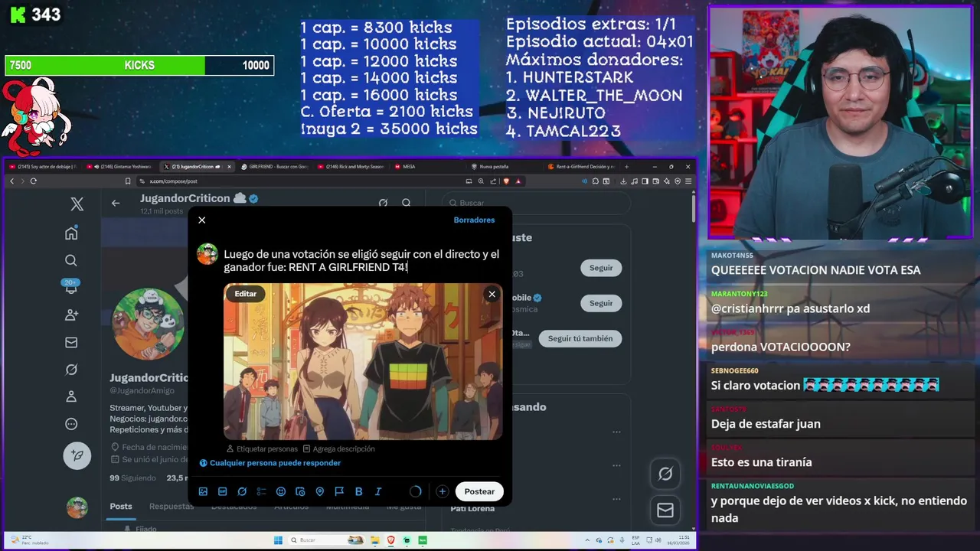Switch to the Nueva pestaña browser tab
Screen dimensions: 980x551
tap(504, 166)
